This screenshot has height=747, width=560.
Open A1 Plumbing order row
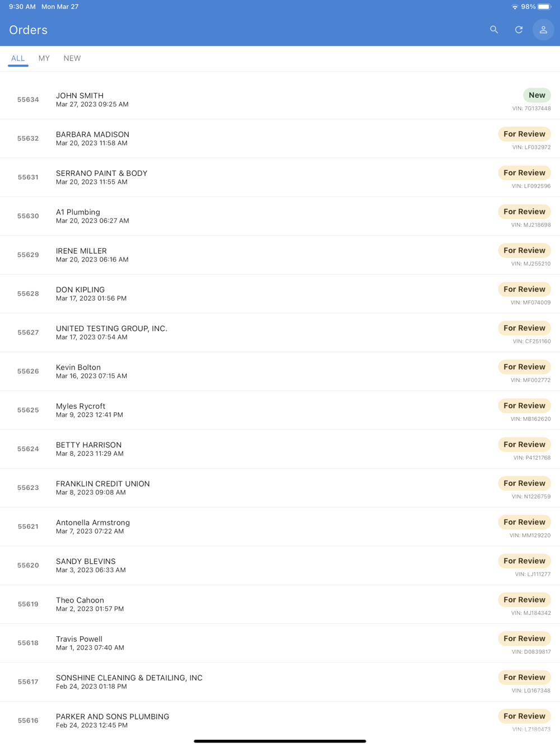point(280,216)
